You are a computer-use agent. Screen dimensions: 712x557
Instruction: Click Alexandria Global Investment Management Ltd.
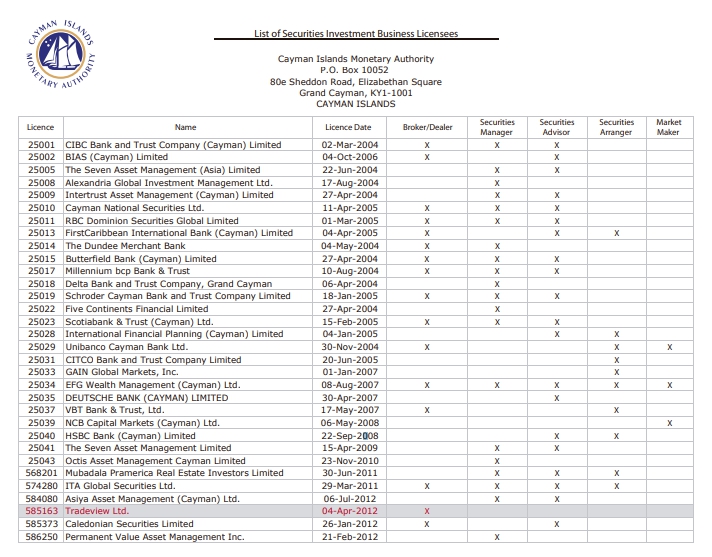169,182
